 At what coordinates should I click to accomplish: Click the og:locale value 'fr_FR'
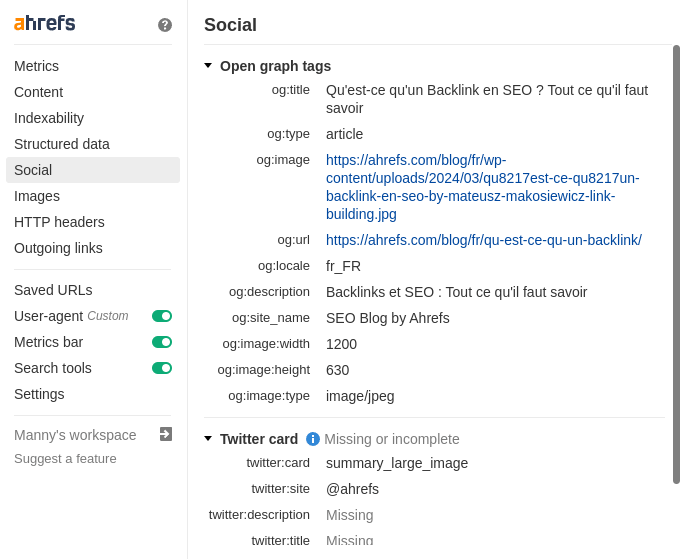coord(343,266)
